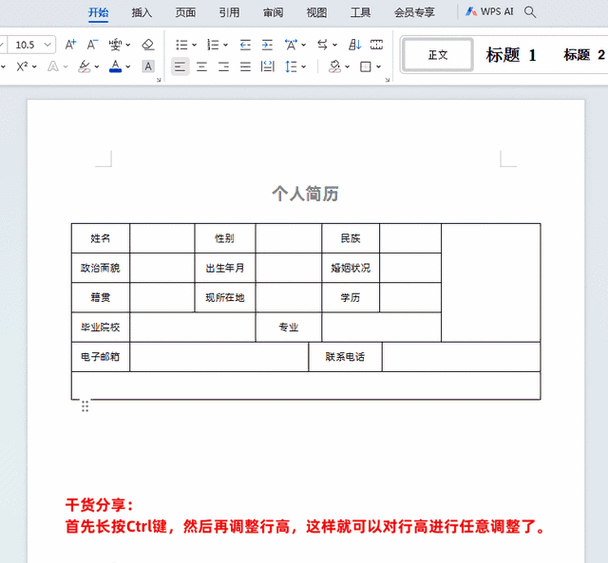Open shading color dropdown arrow
This screenshot has width=608, height=563.
click(347, 67)
